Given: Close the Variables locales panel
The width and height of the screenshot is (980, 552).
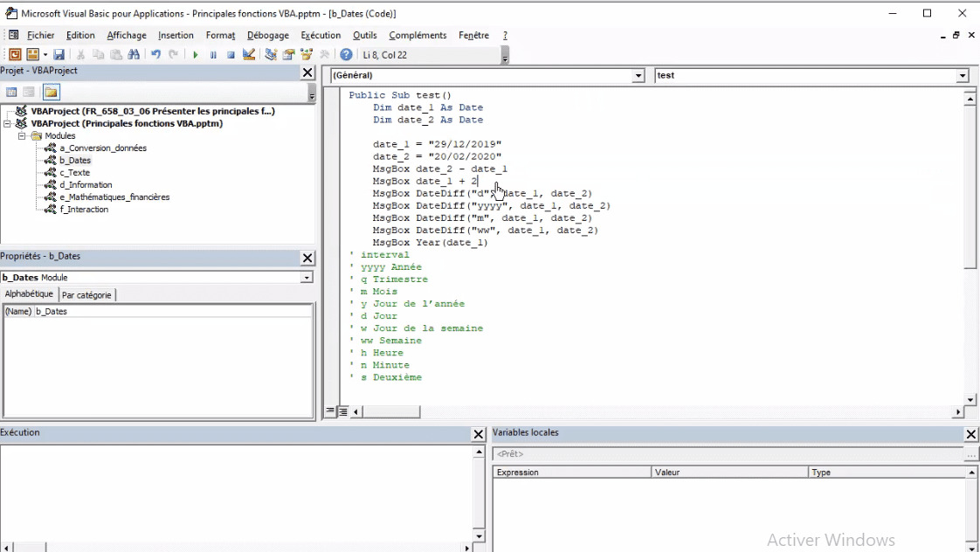Looking at the screenshot, I should pyautogui.click(x=971, y=434).
